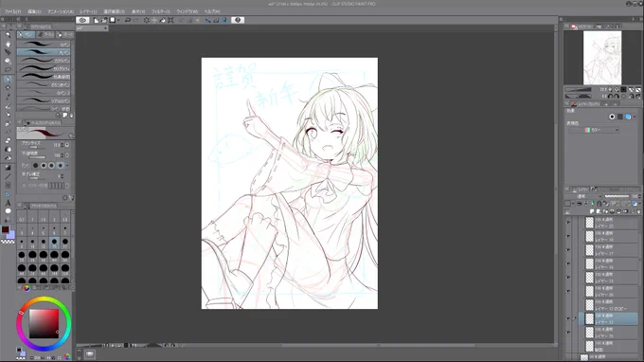This screenshot has height=362, width=644.
Task: Open CLIP STUDIO via the eye logo button
Action: click(x=82, y=20)
